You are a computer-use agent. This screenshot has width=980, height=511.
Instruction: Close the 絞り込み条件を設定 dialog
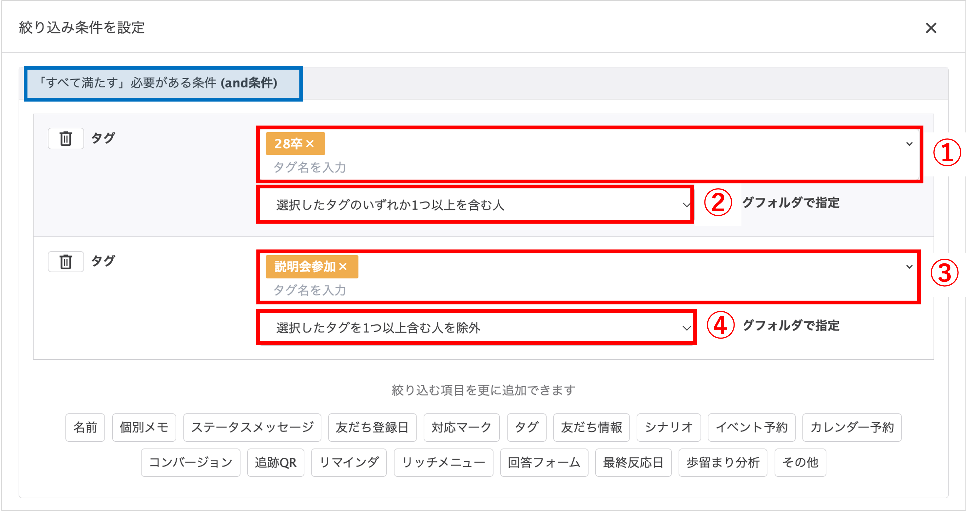(x=931, y=28)
